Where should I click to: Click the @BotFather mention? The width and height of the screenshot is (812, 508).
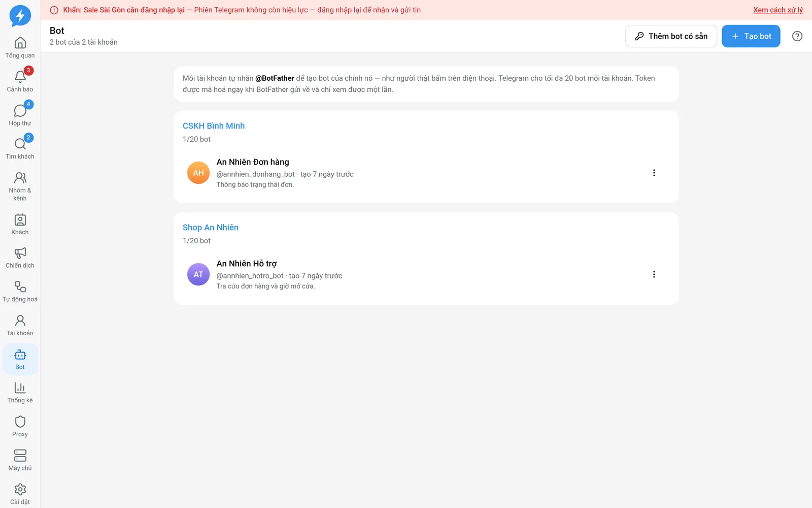[x=275, y=78]
